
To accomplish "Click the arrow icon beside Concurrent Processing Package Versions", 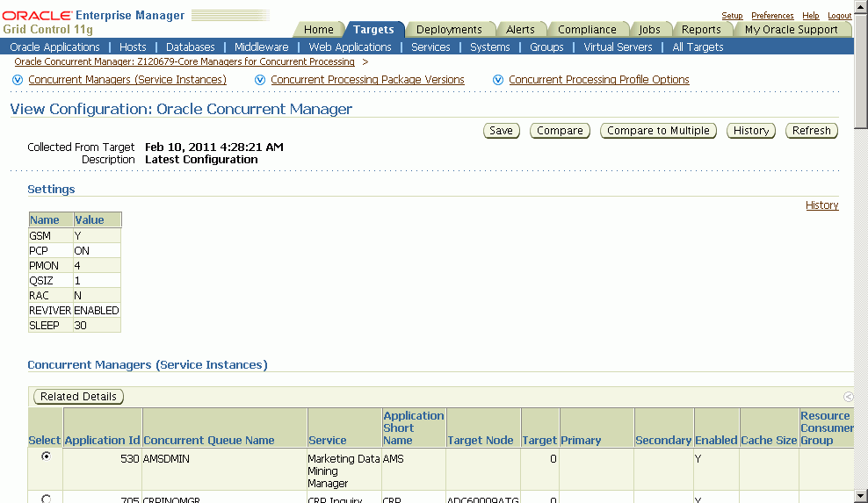I will [x=260, y=80].
